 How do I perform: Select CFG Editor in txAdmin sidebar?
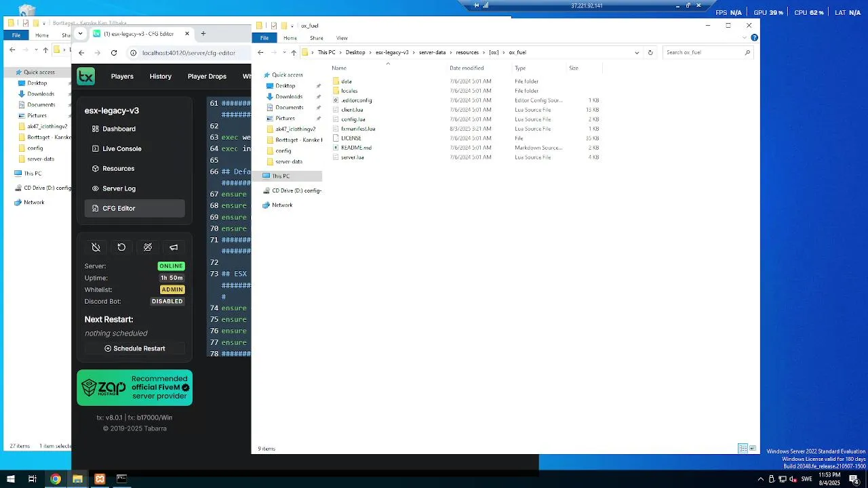(x=134, y=208)
